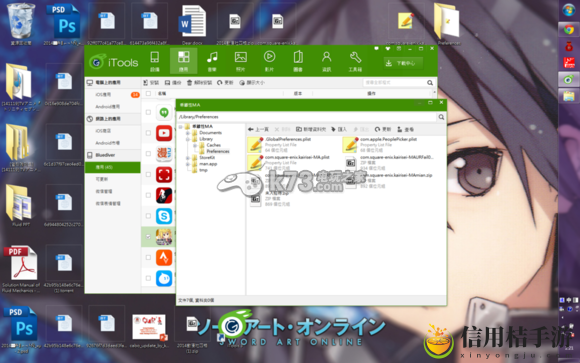The image size is (580, 363).
Task: Open the Solution Manual PDF desktop icon
Action: click(21, 269)
